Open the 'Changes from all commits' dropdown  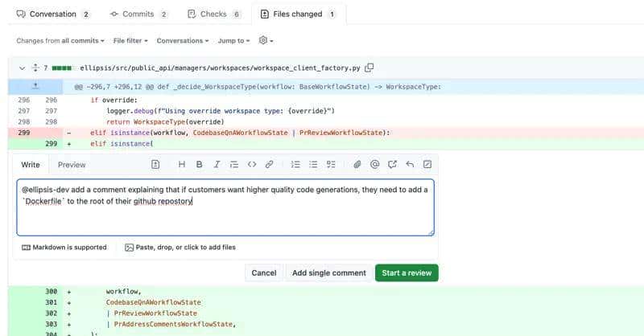pyautogui.click(x=61, y=40)
